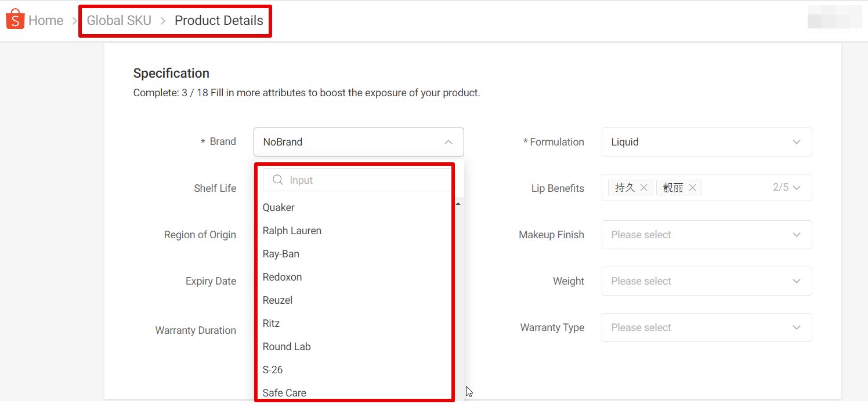Viewport: 868px width, 404px height.
Task: Remove the 靓丽 lip benefit tag
Action: coord(692,188)
